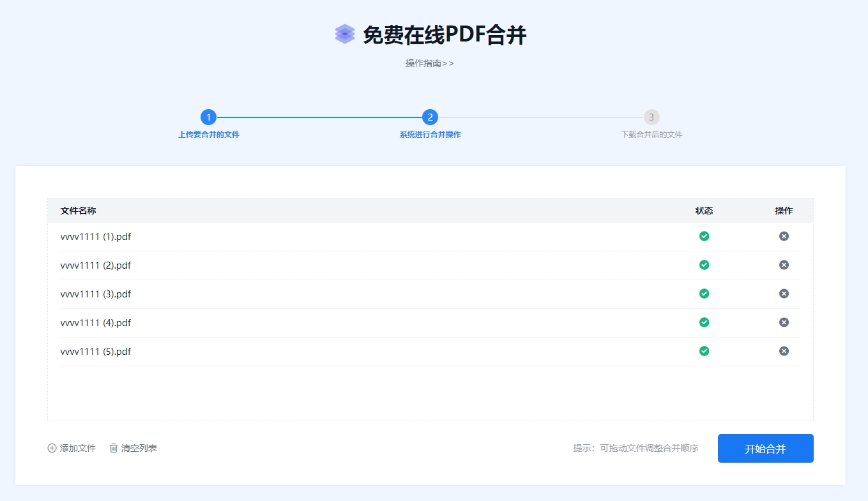Screen dimensions: 868x501
Task: Click the 下载合并后的文件 step label
Action: pyautogui.click(x=652, y=135)
